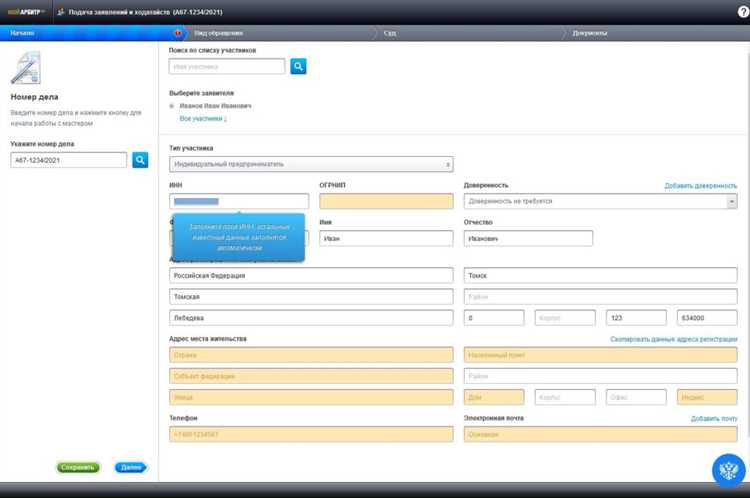The width and height of the screenshot is (750, 498).
Task: Expand the Доверенность dropdown list
Action: tap(732, 201)
